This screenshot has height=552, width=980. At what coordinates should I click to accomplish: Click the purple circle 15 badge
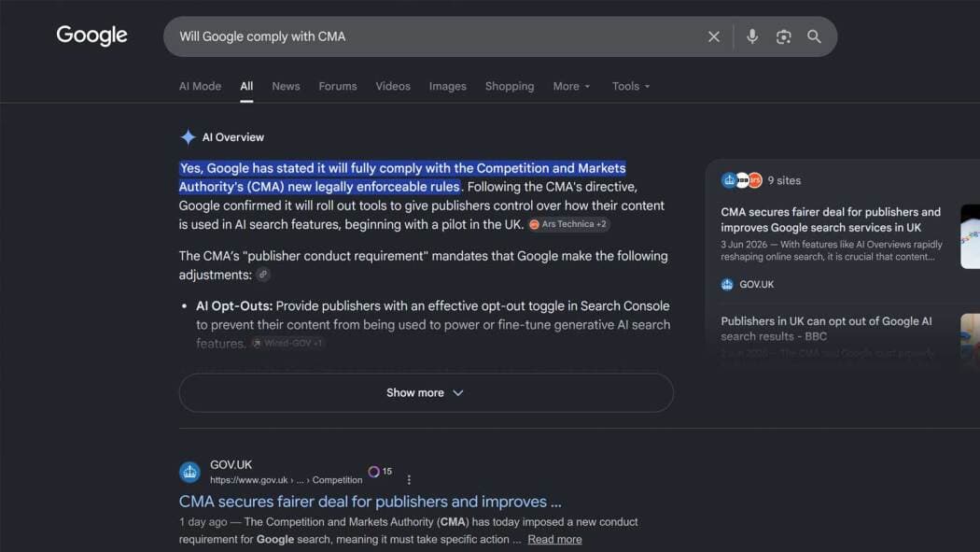380,472
